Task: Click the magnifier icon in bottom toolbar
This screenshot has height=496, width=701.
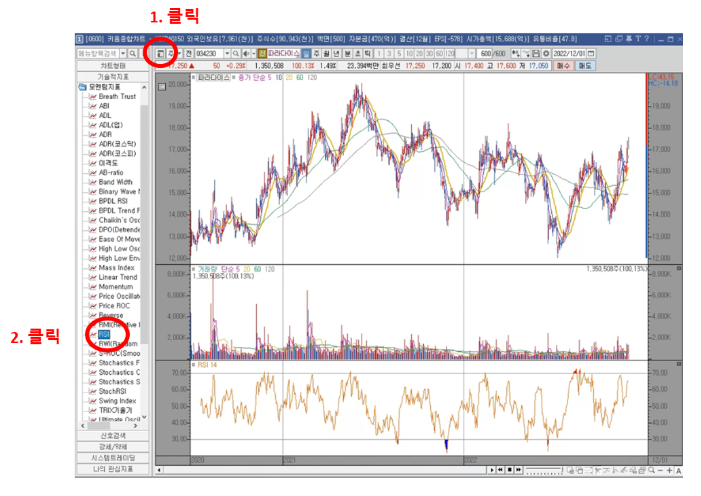Action: [x=651, y=470]
